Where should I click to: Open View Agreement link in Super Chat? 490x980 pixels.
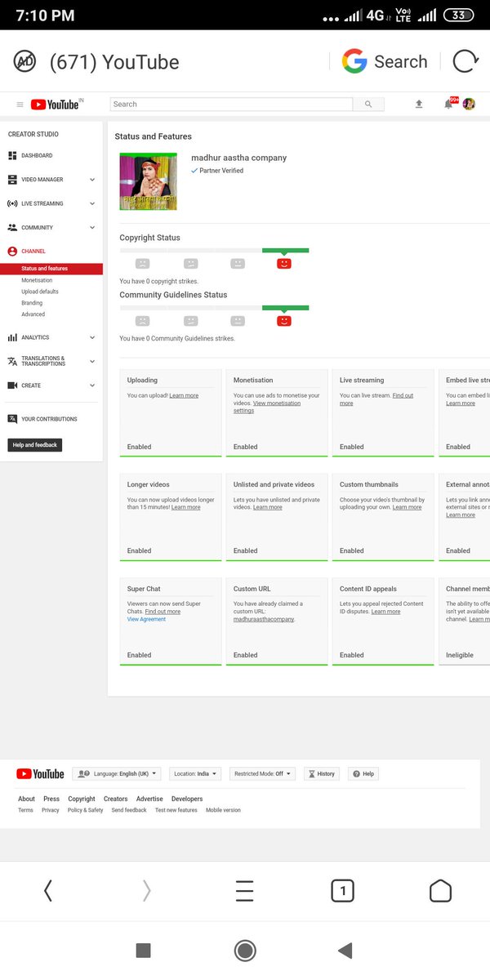tap(146, 619)
